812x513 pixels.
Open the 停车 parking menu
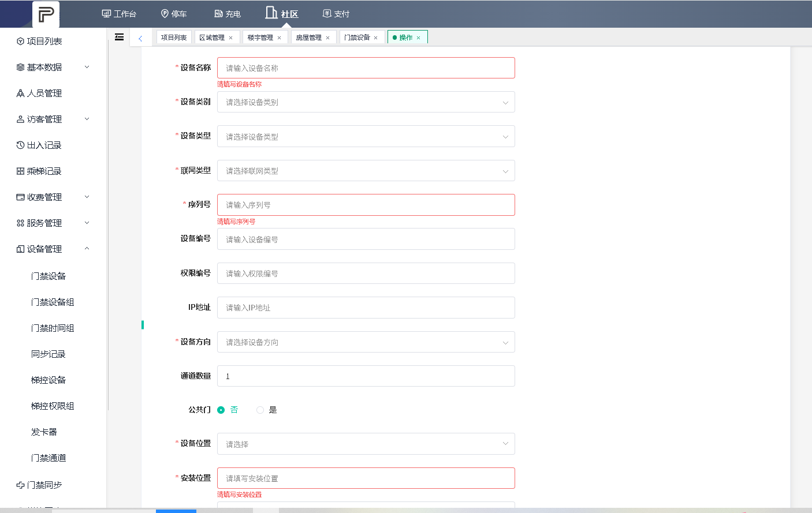click(174, 14)
